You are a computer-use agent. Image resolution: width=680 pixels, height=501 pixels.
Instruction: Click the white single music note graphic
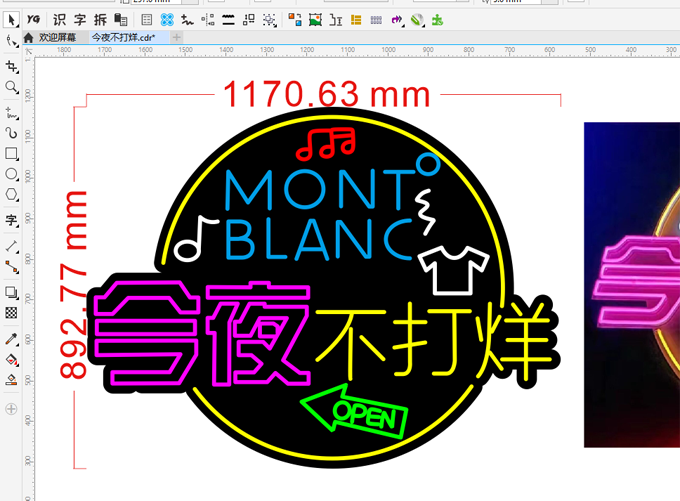point(196,238)
